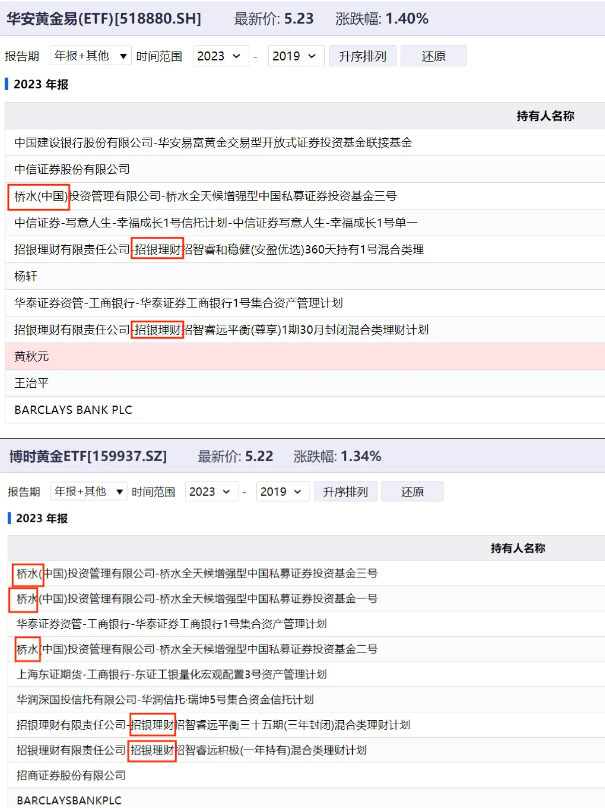Click 最新价 5.23 value

tap(298, 19)
